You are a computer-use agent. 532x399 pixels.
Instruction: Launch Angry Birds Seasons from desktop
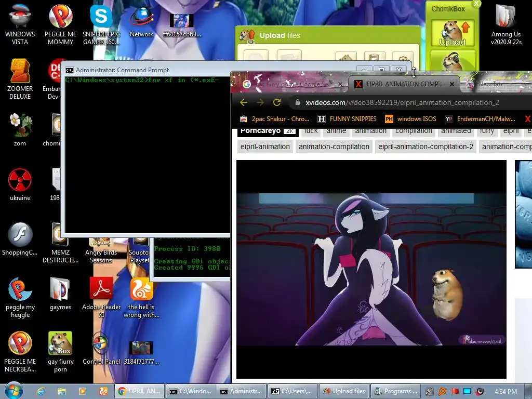(101, 250)
